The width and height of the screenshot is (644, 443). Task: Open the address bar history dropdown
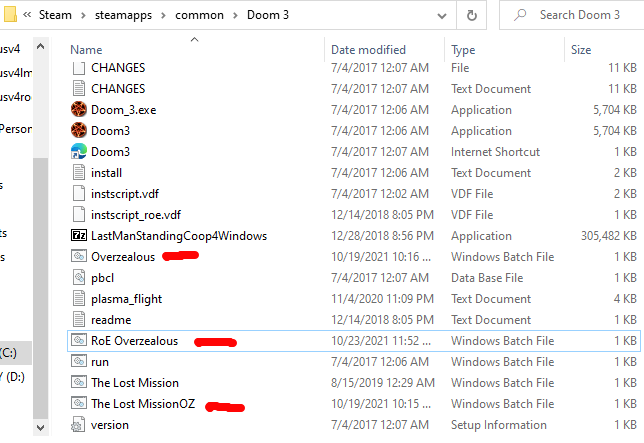pos(442,16)
